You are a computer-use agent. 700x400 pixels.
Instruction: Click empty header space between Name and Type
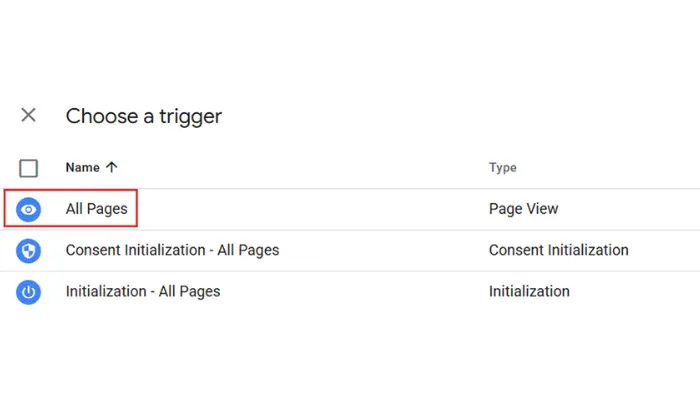[x=300, y=168]
